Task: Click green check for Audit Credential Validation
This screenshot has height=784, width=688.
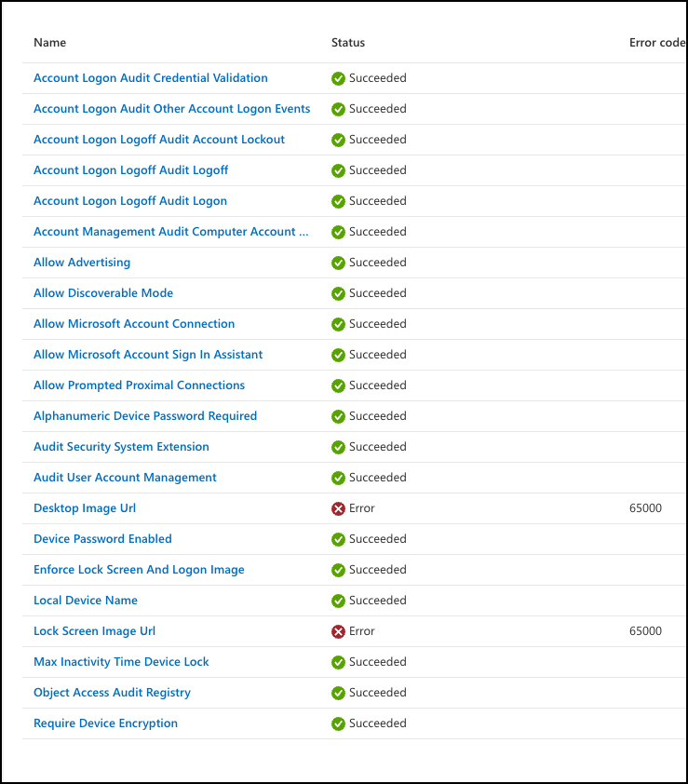Action: (x=339, y=78)
